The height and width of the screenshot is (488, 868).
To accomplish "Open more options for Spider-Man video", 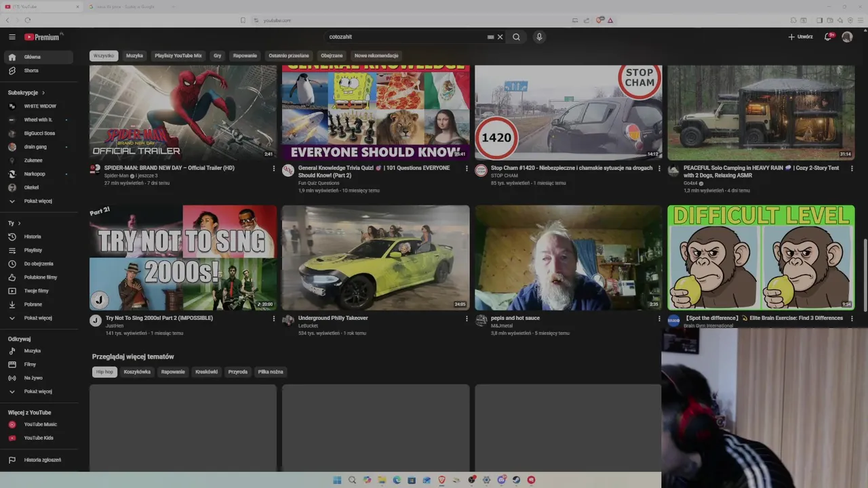I will [274, 168].
